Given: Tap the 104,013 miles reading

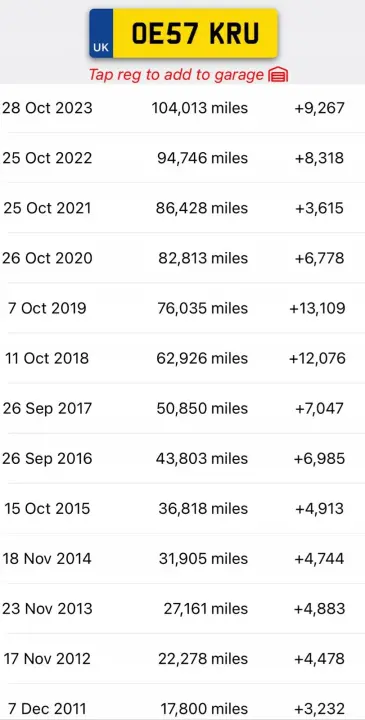Looking at the screenshot, I should coord(200,108).
